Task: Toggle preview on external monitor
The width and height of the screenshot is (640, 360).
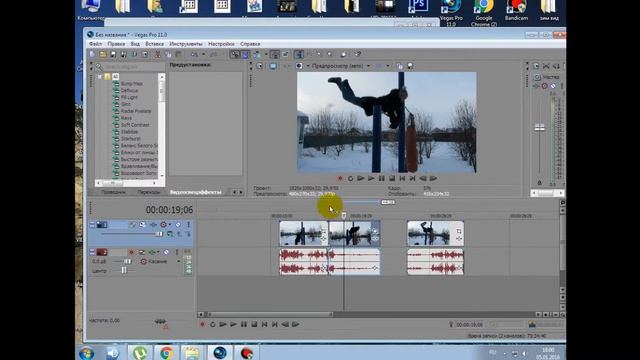Action: 273,66
